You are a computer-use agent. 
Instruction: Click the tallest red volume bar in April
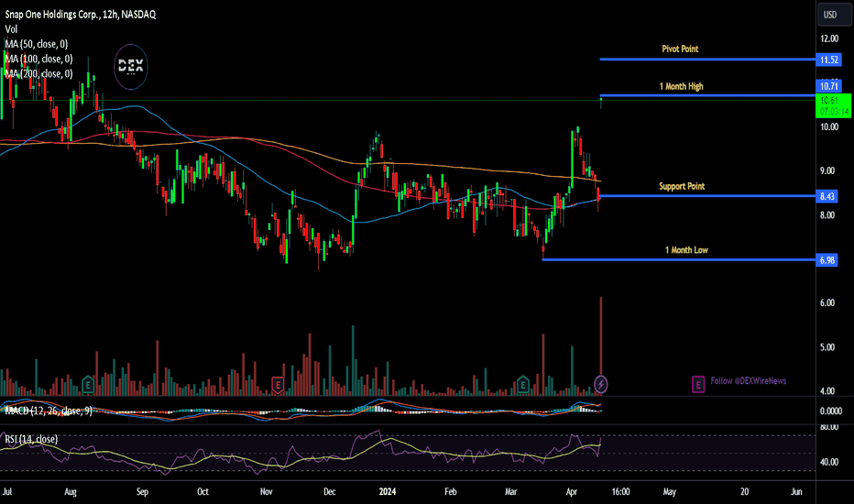(x=601, y=346)
